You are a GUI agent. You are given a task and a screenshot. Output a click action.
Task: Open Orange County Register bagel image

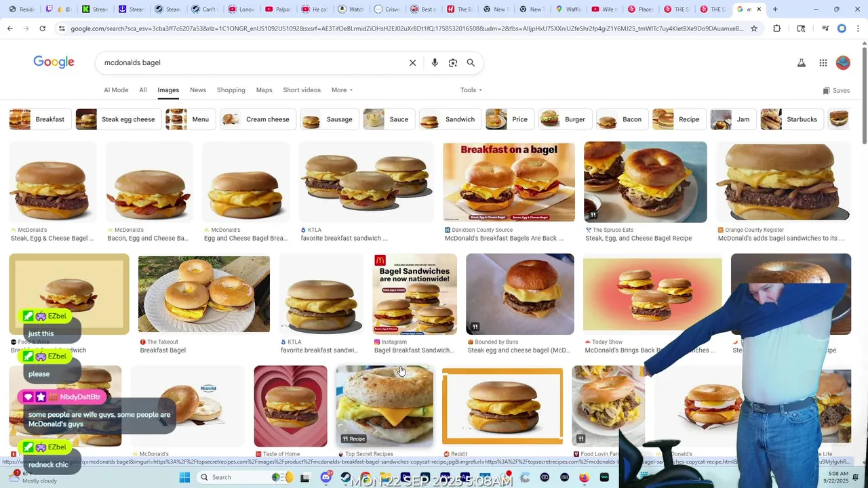[784, 182]
